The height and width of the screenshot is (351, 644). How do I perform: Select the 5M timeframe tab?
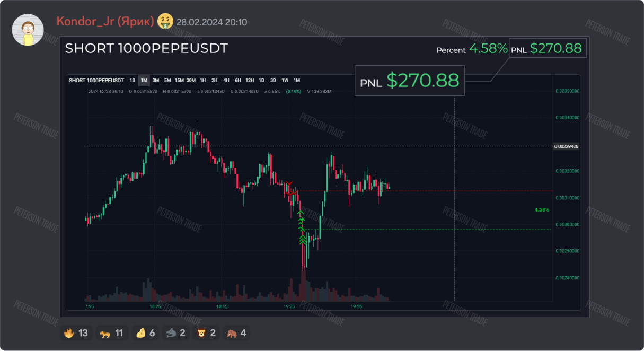pos(167,81)
